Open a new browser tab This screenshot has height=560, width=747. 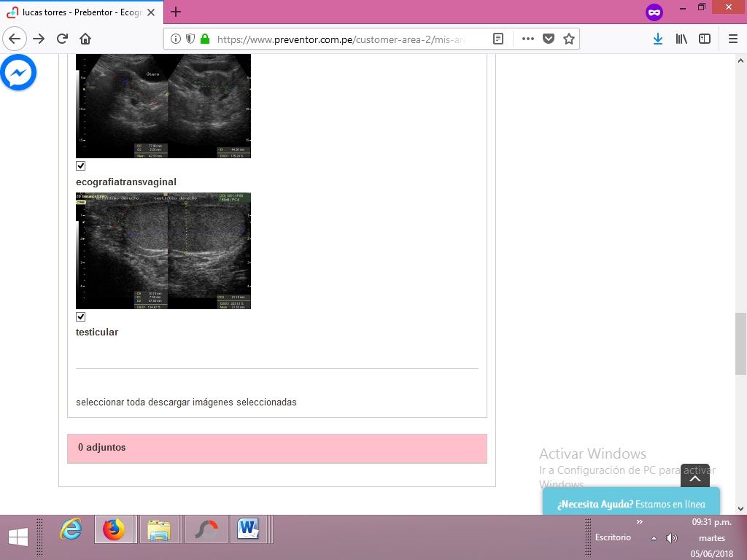pos(176,12)
